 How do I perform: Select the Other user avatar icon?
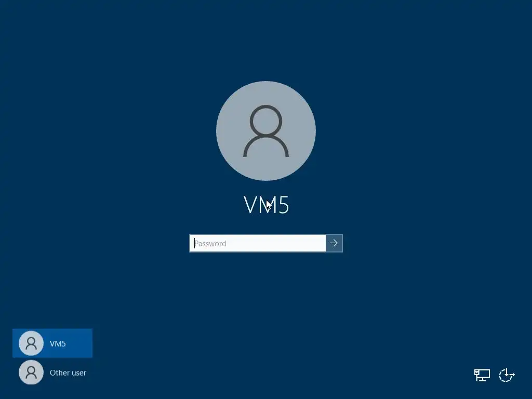pyautogui.click(x=31, y=372)
